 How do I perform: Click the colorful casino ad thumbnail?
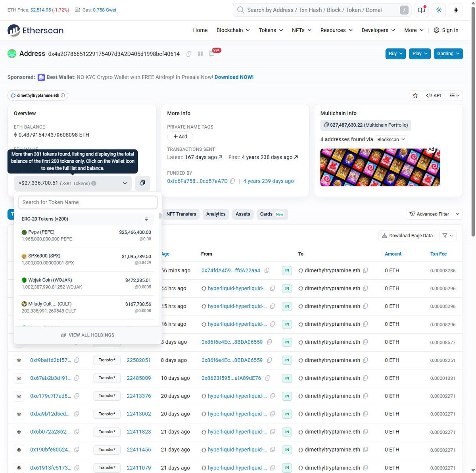coord(380,167)
